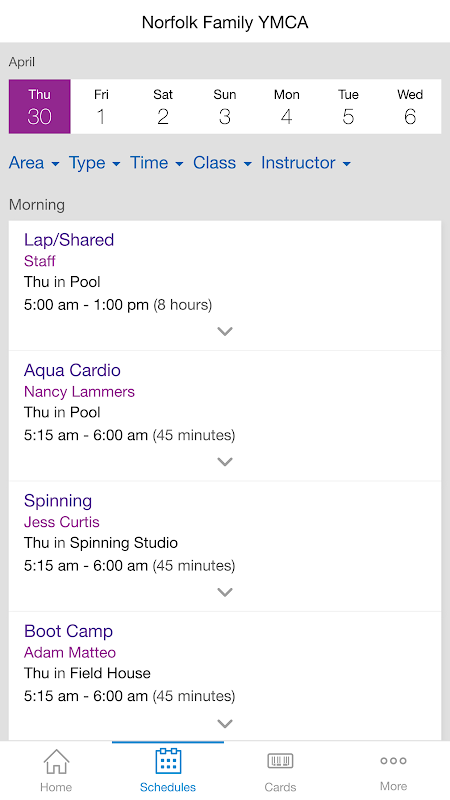450x800 pixels.
Task: Click the April month label
Action: (x=22, y=62)
